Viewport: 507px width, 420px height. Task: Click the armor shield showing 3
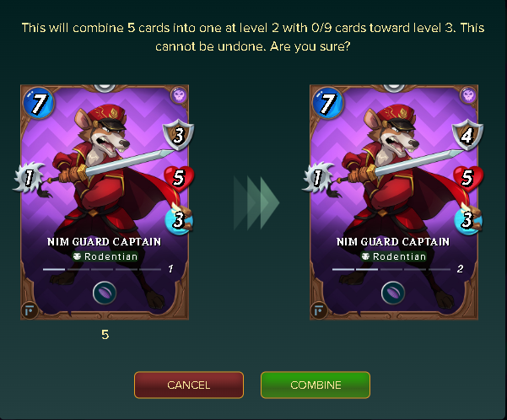point(179,135)
